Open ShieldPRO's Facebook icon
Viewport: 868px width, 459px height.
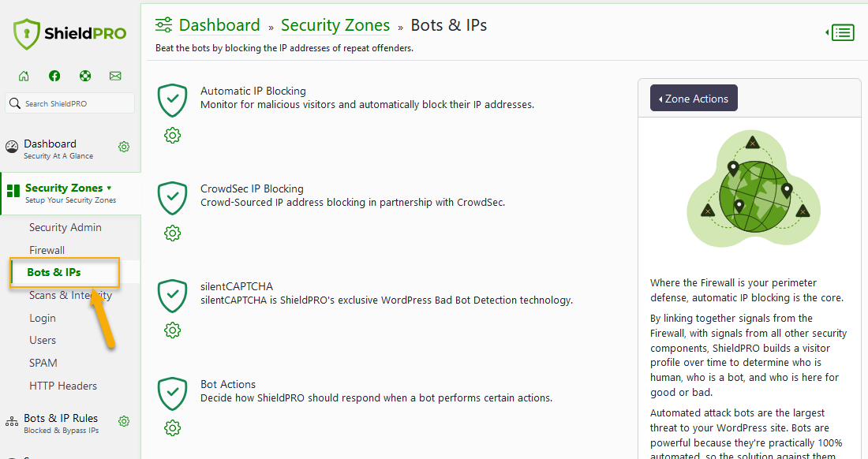[x=54, y=76]
